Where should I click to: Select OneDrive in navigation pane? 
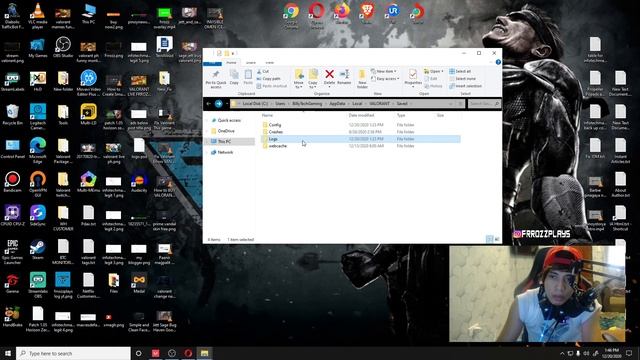(x=226, y=131)
